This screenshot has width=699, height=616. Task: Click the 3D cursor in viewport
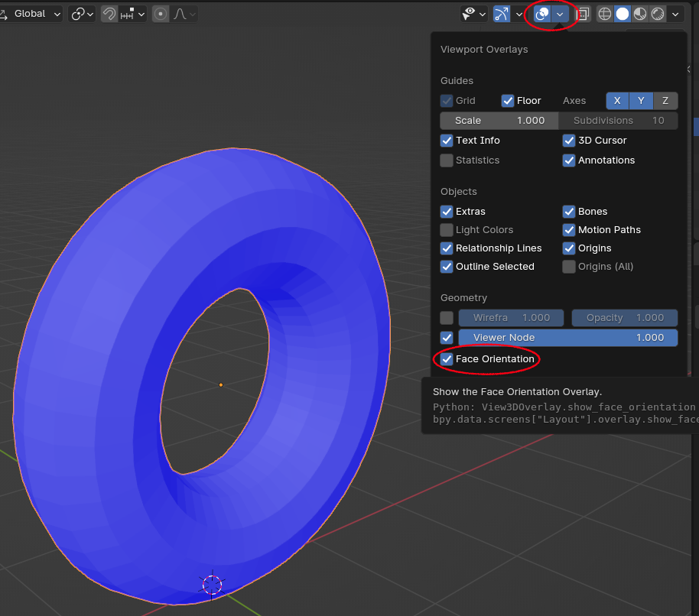click(212, 585)
